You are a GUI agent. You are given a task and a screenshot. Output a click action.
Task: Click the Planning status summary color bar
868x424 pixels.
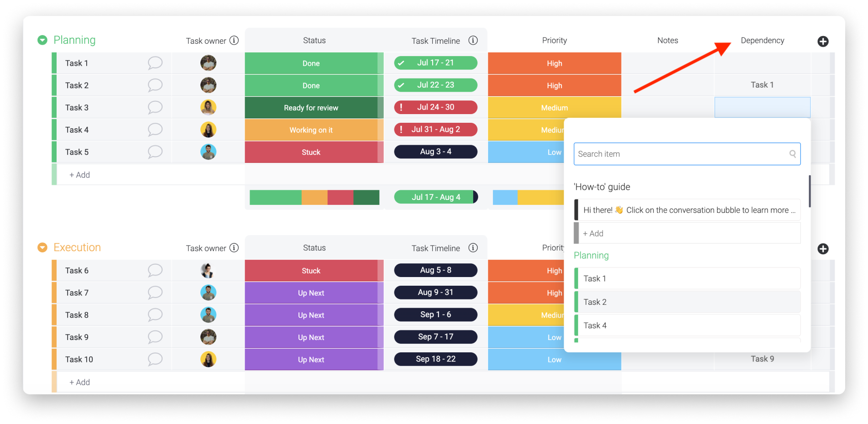(x=314, y=197)
